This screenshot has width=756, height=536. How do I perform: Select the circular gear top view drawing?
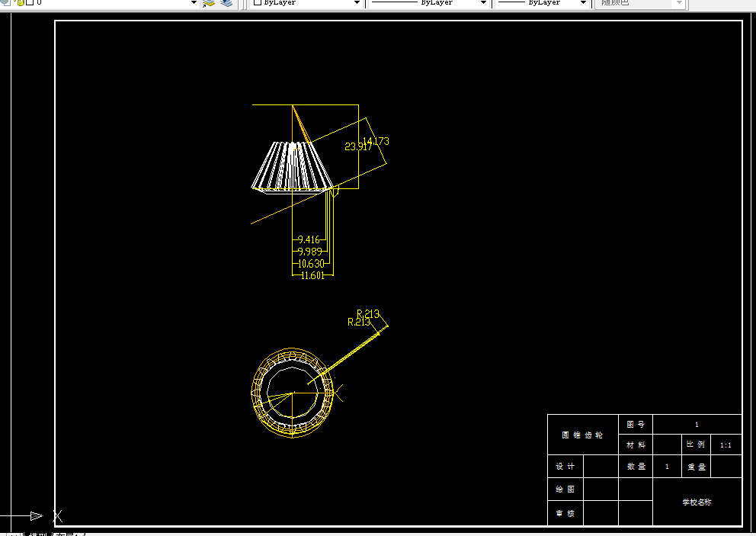tap(292, 393)
